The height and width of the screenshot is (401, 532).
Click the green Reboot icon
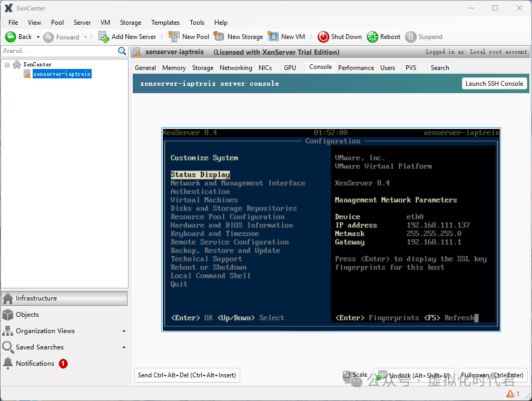(372, 37)
